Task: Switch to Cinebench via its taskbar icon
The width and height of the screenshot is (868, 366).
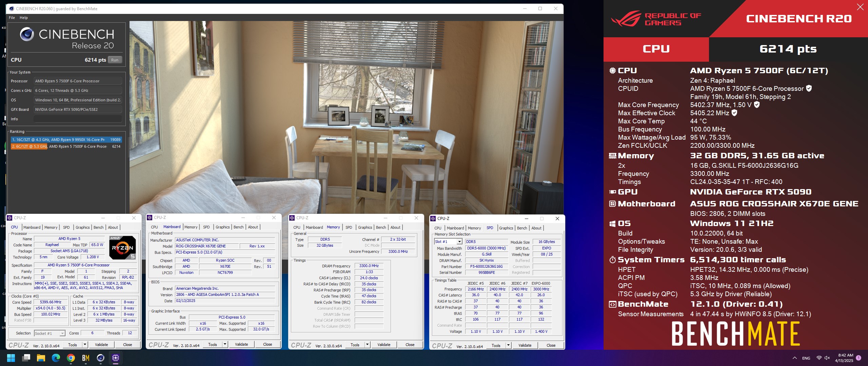Action: pyautogui.click(x=101, y=358)
